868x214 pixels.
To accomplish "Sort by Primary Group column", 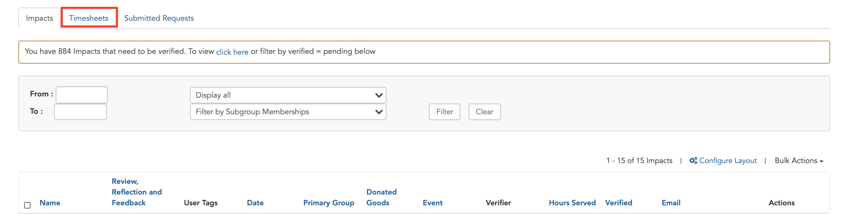I will (329, 203).
